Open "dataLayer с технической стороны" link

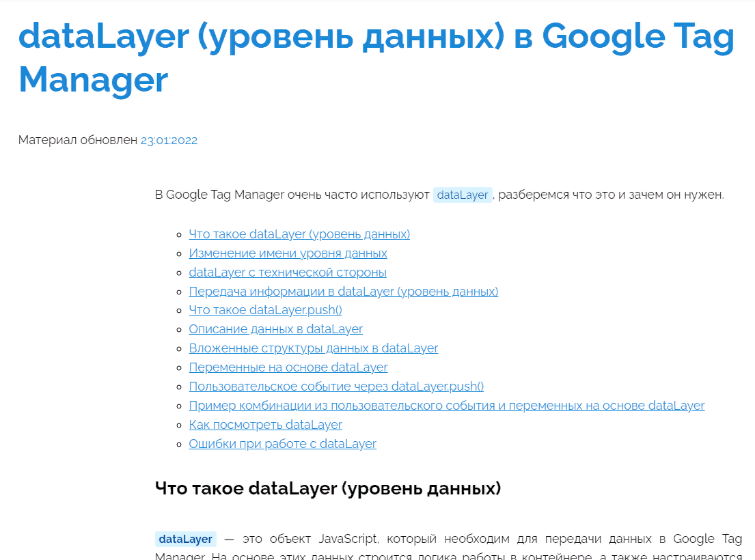(x=288, y=272)
